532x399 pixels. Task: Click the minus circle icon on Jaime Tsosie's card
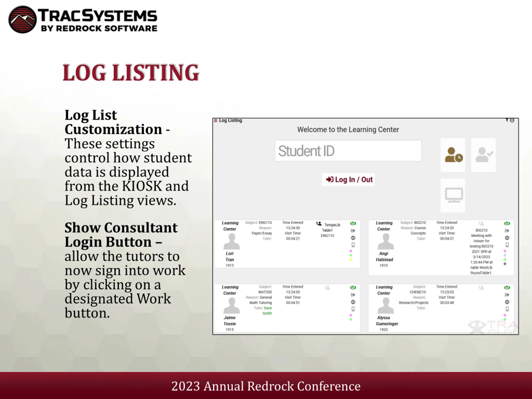pyautogui.click(x=353, y=302)
